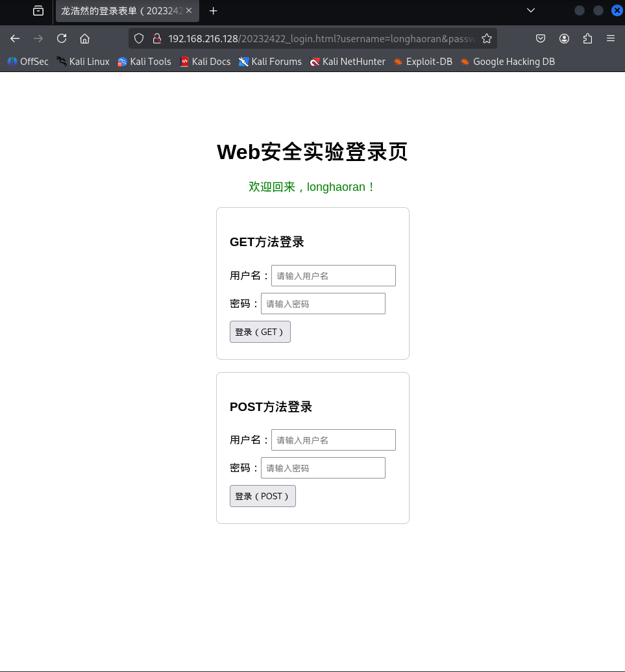The height and width of the screenshot is (672, 625).
Task: Open the extensions puzzle icon
Action: point(587,38)
